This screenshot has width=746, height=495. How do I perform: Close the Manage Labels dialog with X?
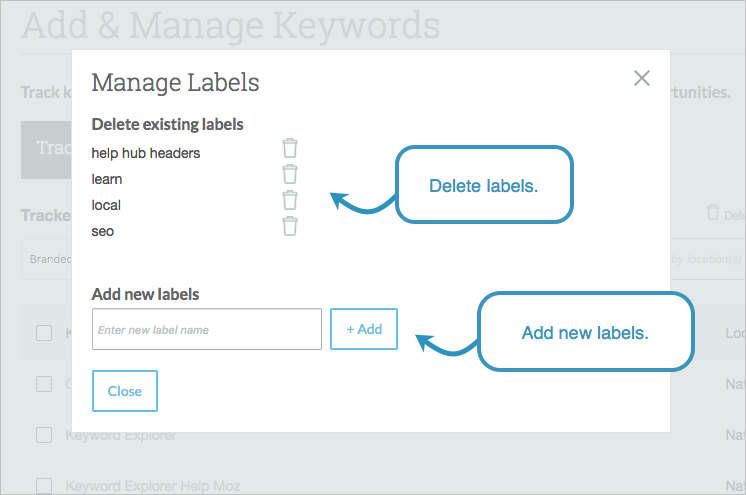(642, 78)
